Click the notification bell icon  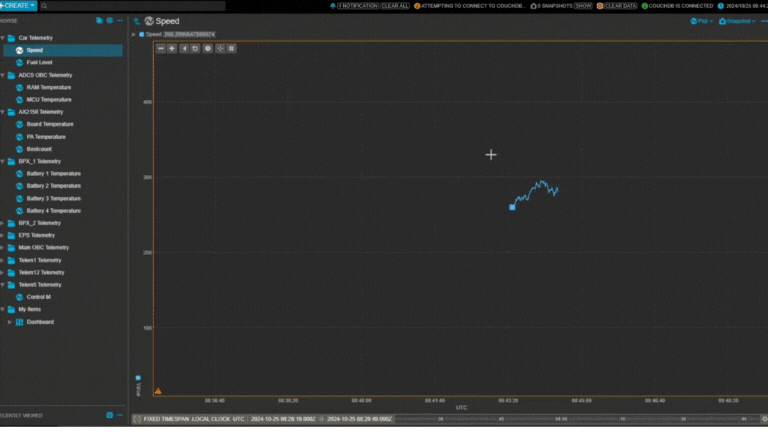[333, 6]
